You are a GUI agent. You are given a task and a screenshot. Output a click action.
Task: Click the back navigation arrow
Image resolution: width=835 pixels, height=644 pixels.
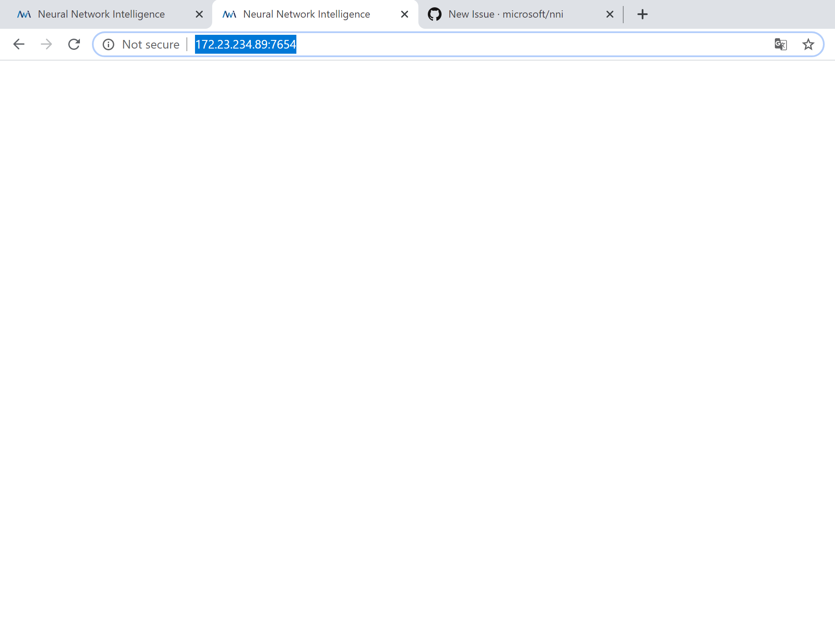[x=19, y=44]
